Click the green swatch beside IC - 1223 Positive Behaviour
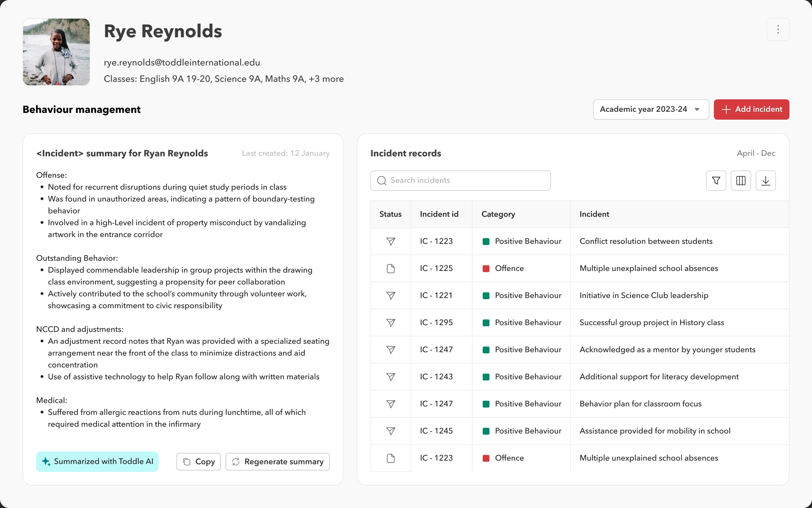 486,242
